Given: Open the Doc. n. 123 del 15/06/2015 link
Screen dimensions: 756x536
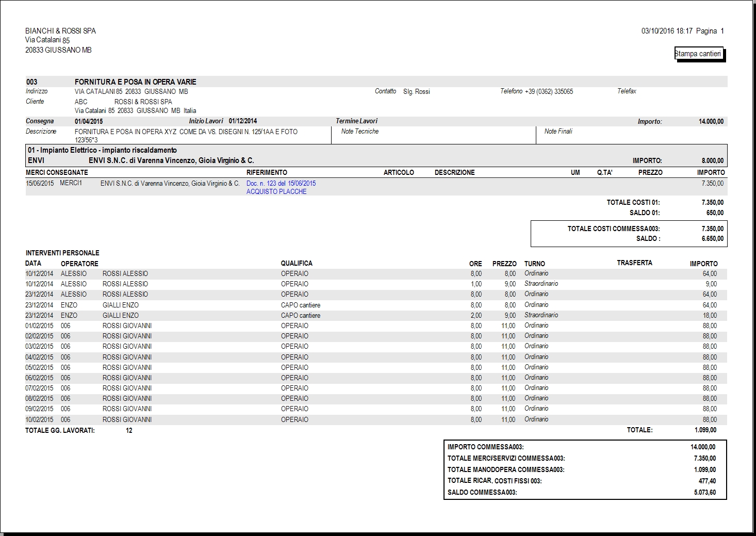Looking at the screenshot, I should [281, 183].
